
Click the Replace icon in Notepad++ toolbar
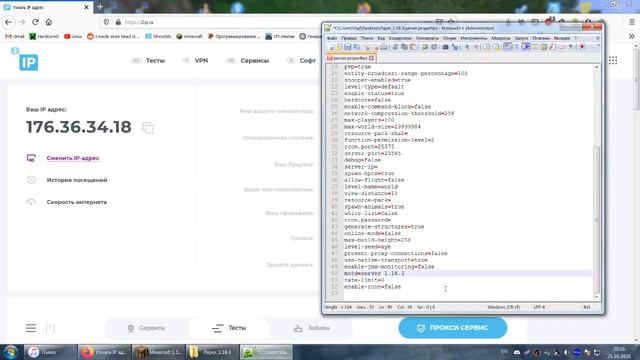coord(455,47)
